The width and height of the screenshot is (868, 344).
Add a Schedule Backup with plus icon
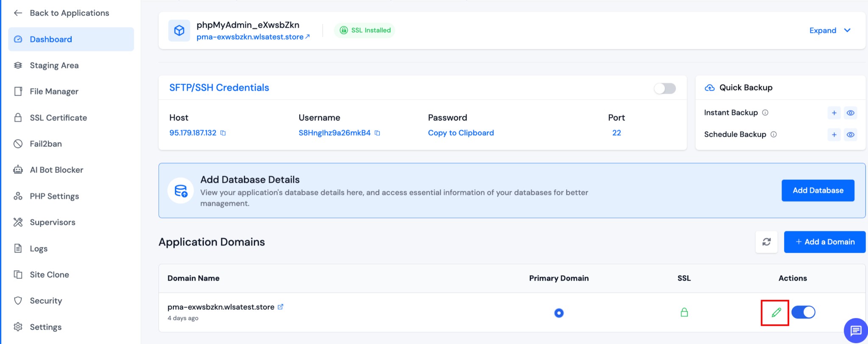pyautogui.click(x=834, y=135)
